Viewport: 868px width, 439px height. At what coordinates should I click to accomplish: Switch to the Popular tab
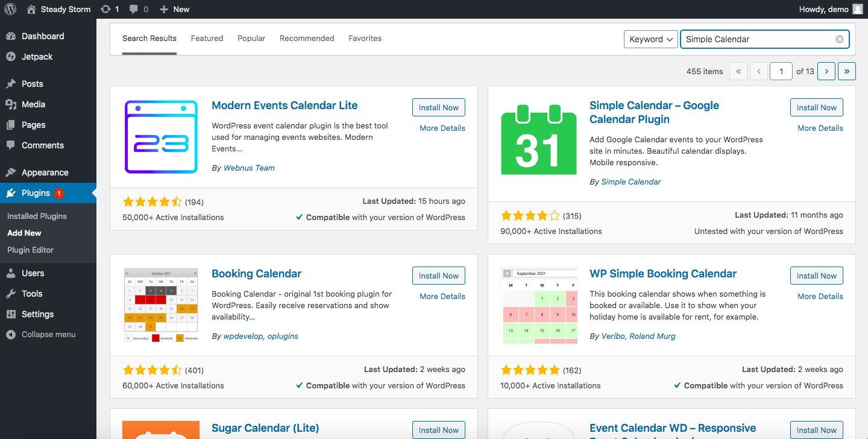click(251, 39)
